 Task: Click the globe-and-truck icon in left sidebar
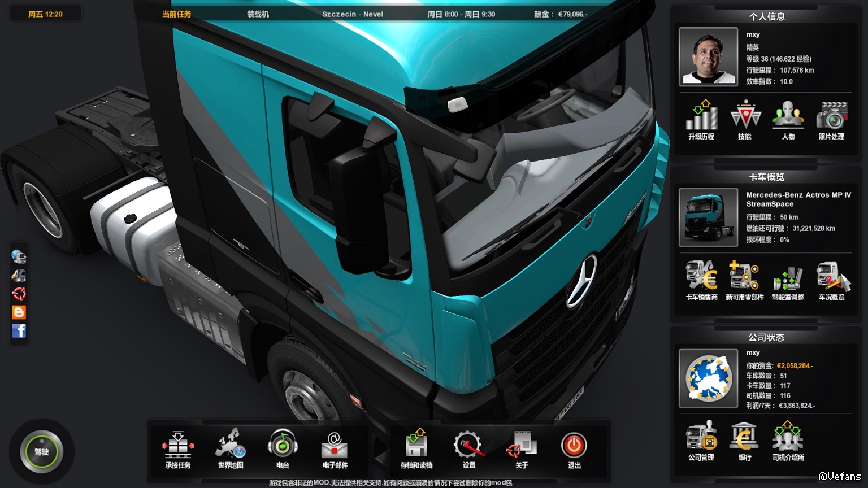[19, 257]
